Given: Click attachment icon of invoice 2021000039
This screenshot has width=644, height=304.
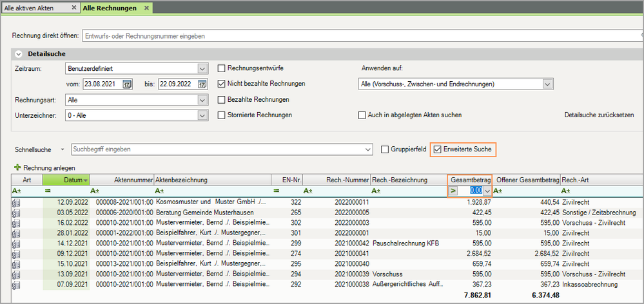Looking at the screenshot, I should click(16, 274).
